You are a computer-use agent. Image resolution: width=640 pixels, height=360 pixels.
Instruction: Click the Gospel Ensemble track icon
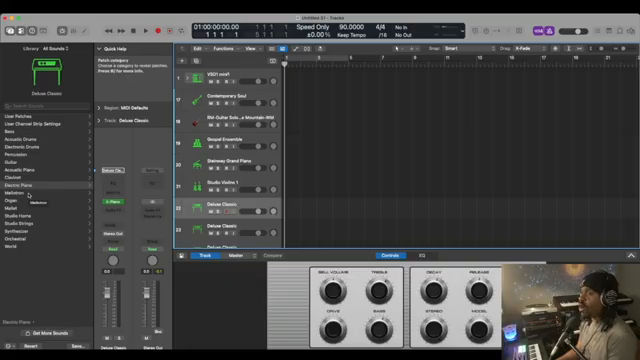[197, 143]
